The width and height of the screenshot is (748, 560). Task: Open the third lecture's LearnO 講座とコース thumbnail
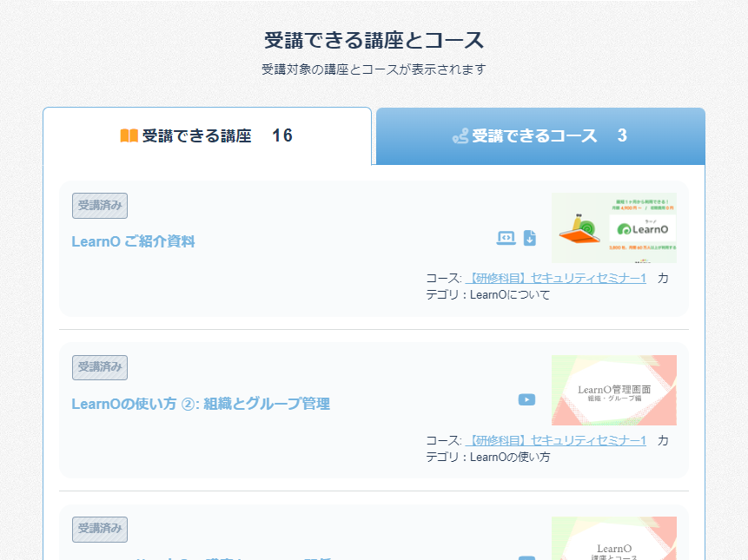614,538
